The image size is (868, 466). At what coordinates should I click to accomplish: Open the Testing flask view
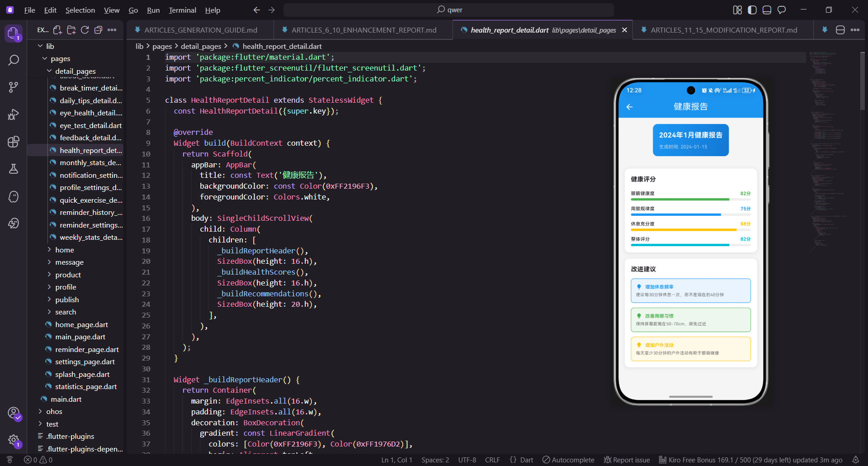coord(13,169)
